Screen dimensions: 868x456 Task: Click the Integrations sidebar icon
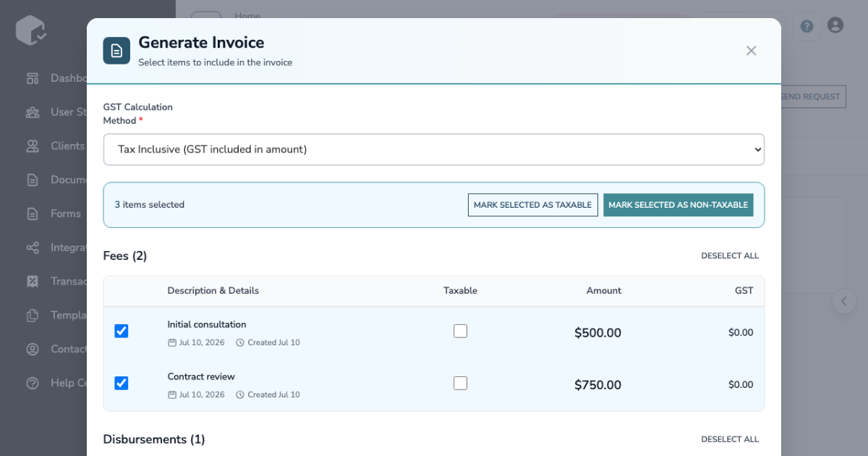(33, 248)
